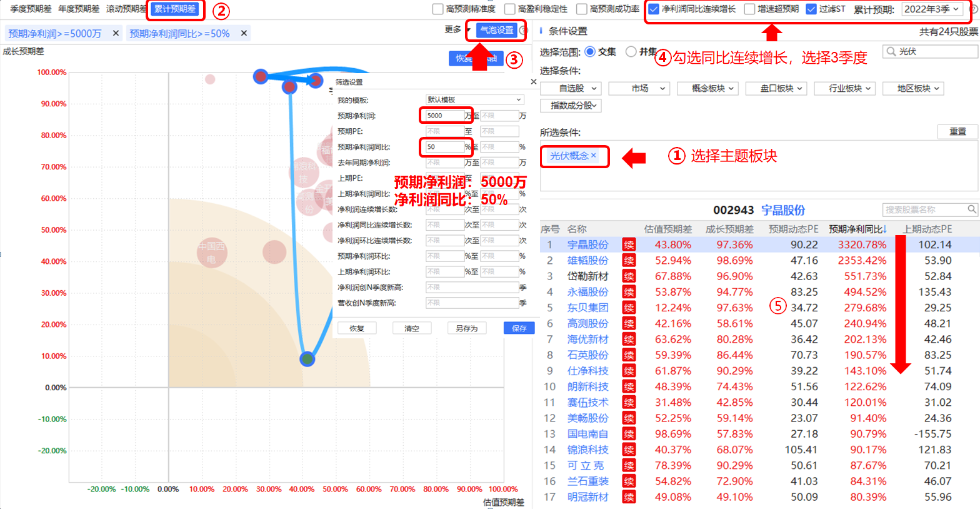Screen dimensions: 980x509
Task: Select the 并集 radio button
Action: coord(631,51)
